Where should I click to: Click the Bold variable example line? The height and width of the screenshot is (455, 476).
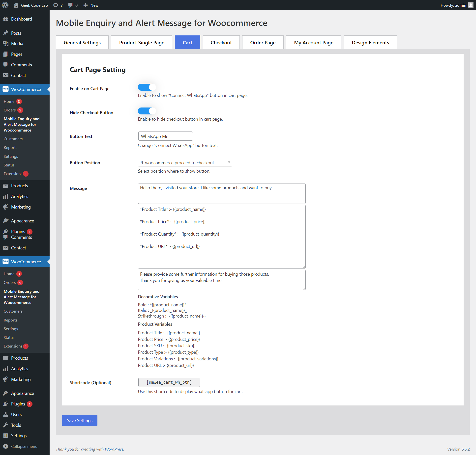[162, 305]
